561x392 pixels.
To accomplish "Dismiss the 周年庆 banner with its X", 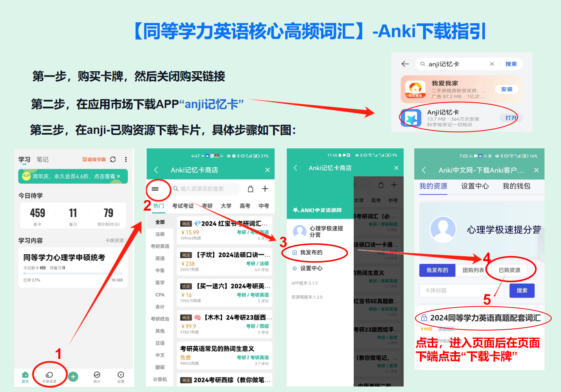I will 118,176.
